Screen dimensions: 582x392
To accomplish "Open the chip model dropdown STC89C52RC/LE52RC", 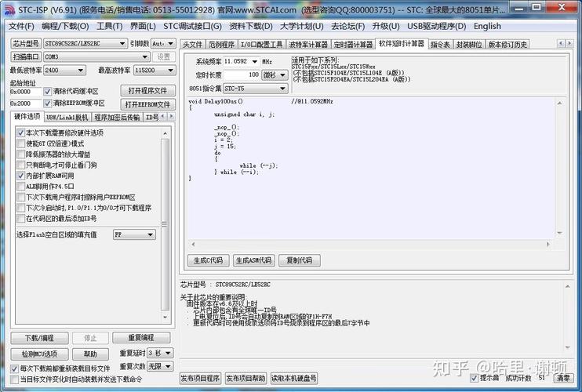I will pyautogui.click(x=85, y=43).
